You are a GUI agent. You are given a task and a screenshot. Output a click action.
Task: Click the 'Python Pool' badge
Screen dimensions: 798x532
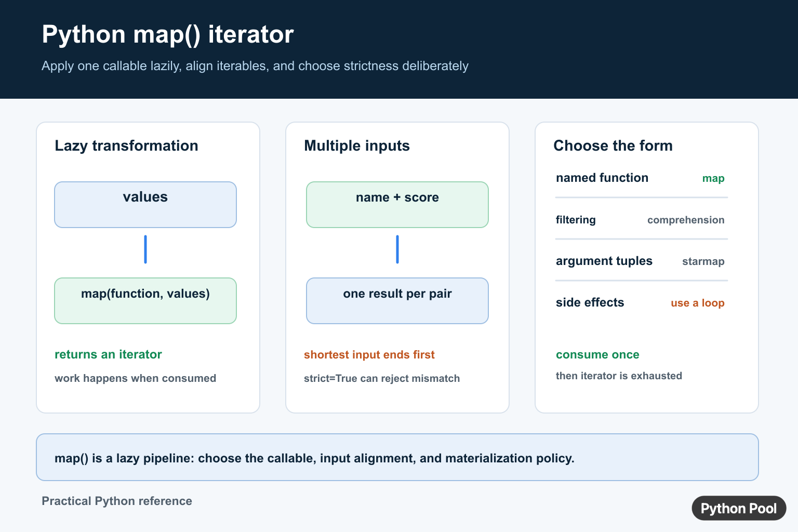(739, 508)
